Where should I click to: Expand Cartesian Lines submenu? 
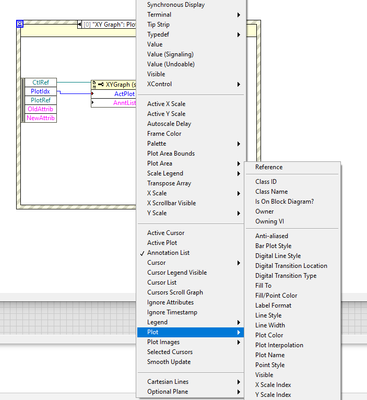(x=191, y=382)
